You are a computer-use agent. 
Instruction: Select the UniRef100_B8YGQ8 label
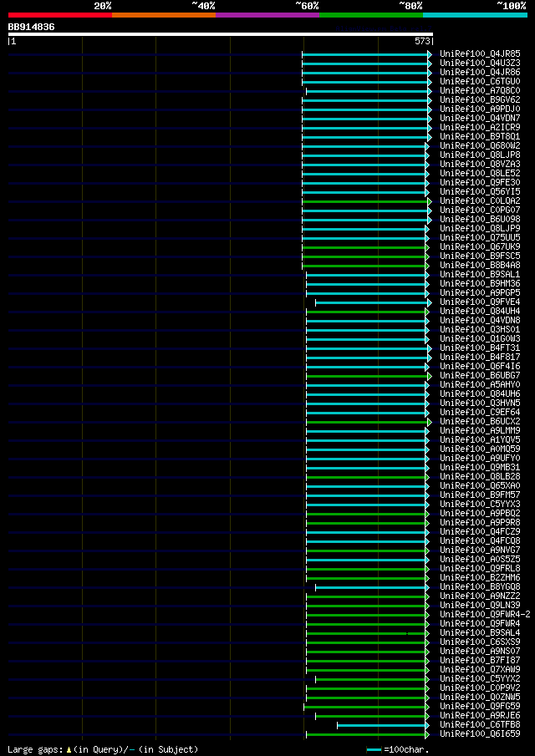point(480,586)
